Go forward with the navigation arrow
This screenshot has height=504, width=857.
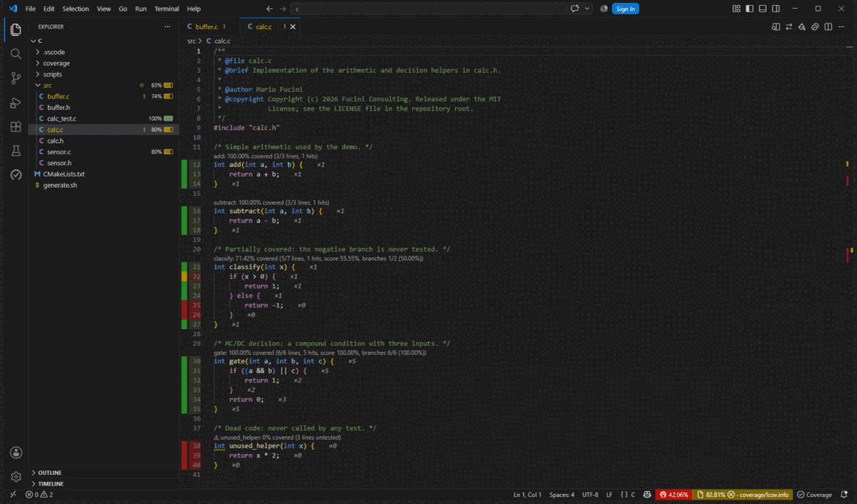[x=283, y=9]
